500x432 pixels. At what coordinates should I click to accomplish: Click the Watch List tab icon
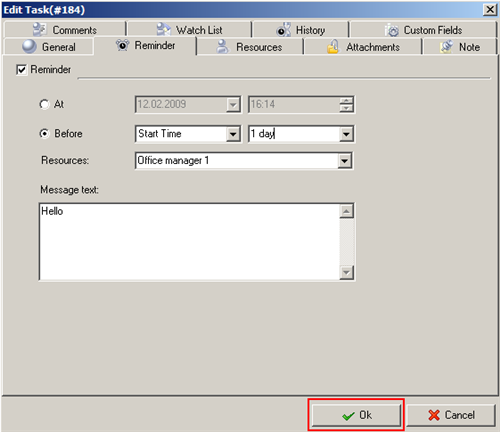[163, 29]
